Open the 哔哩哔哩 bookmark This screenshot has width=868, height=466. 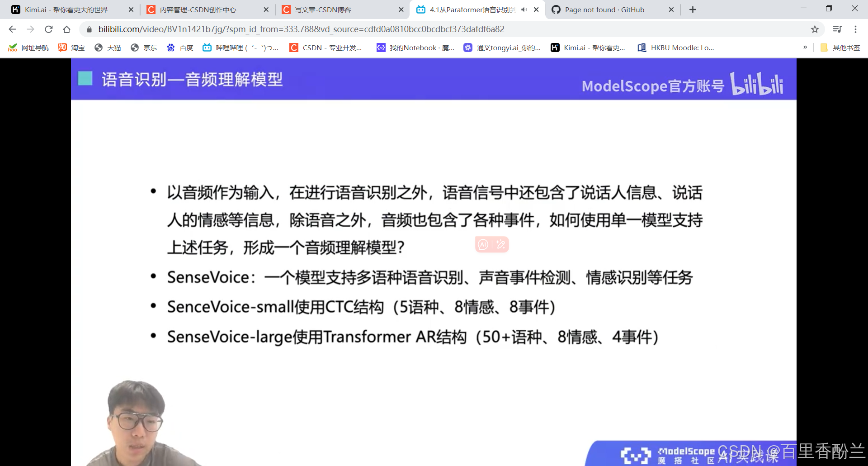coord(241,48)
